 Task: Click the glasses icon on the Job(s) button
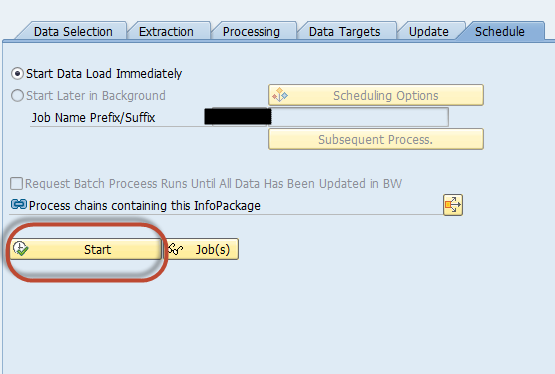(175, 249)
